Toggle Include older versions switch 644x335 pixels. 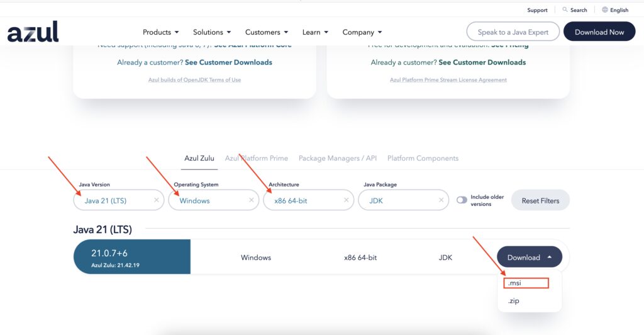coord(462,200)
